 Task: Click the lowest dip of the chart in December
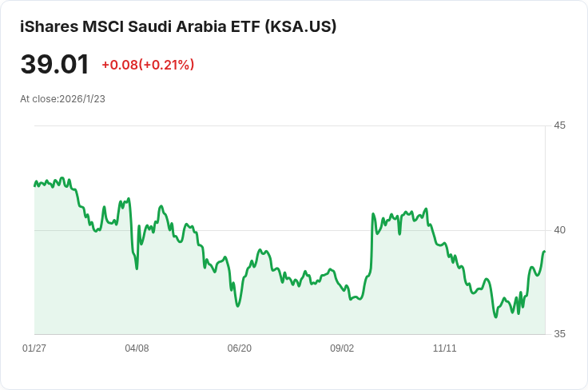pyautogui.click(x=496, y=316)
